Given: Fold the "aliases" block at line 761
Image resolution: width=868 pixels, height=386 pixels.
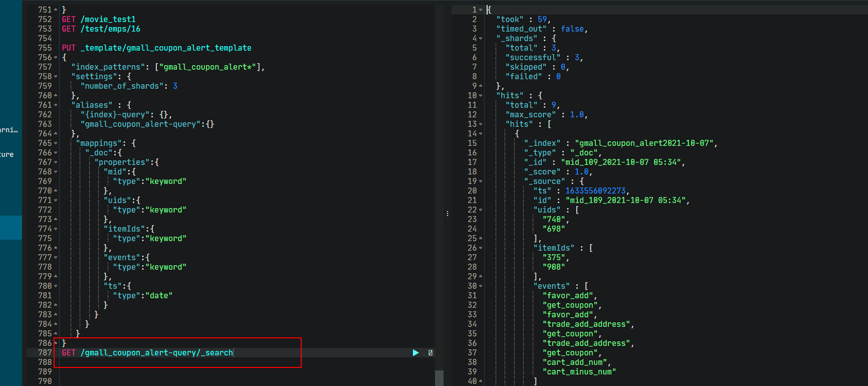Looking at the screenshot, I should (56, 105).
